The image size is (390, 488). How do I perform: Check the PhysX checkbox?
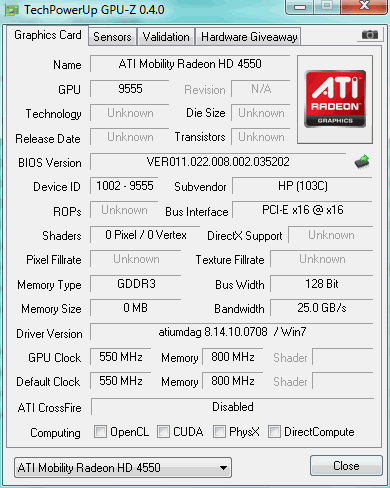click(219, 431)
